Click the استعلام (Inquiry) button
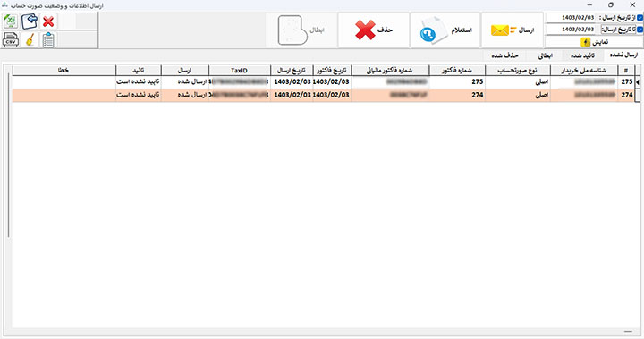 445,30
